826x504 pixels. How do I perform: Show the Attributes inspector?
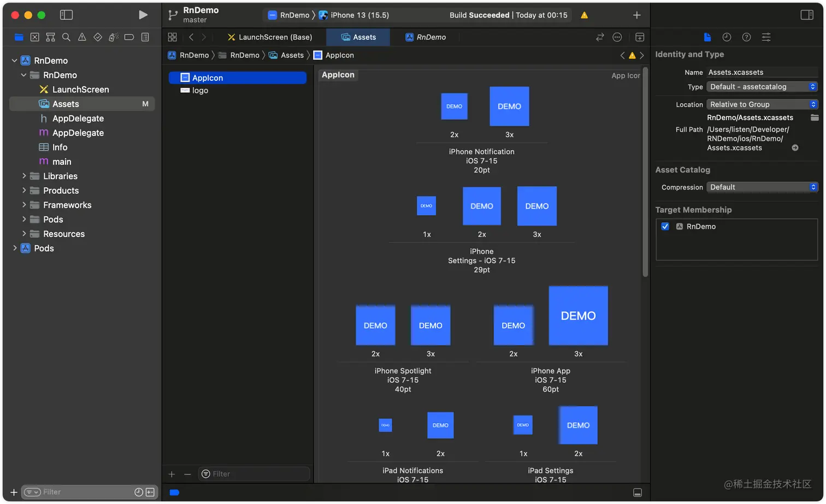pyautogui.click(x=766, y=37)
